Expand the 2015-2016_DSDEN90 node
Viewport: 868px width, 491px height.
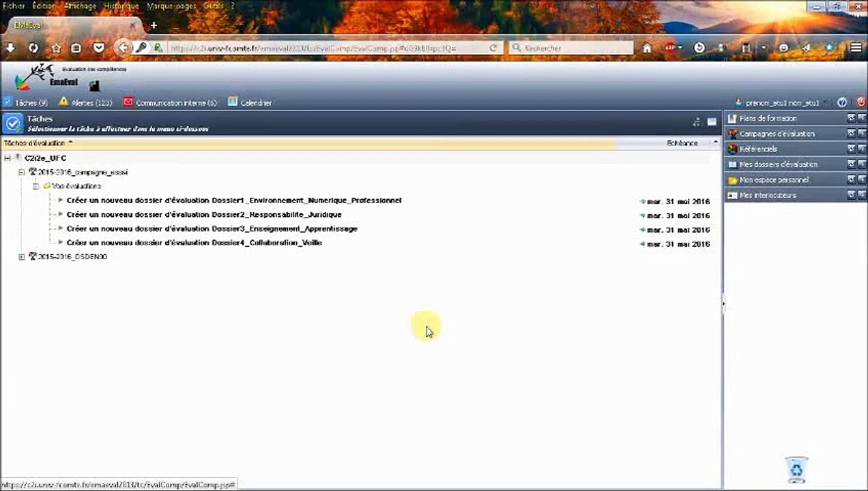click(x=21, y=257)
